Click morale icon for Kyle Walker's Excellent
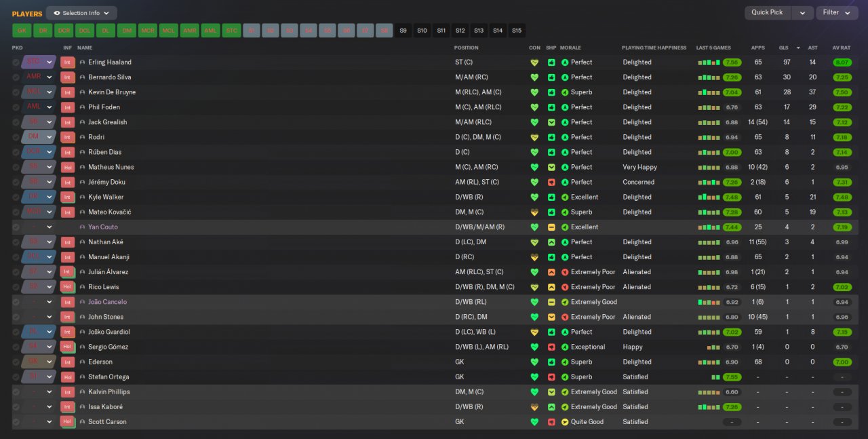868x439 pixels. (565, 197)
